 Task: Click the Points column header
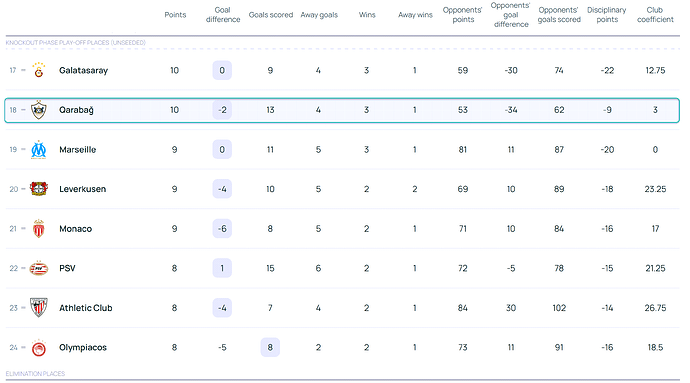(175, 15)
